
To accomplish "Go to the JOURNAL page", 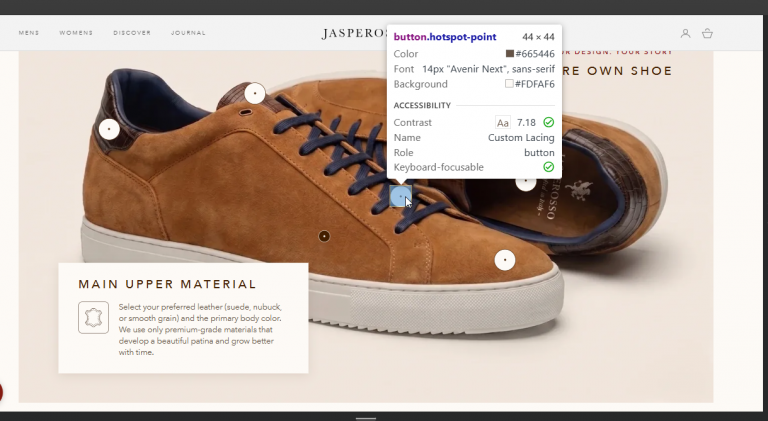I will click(188, 33).
